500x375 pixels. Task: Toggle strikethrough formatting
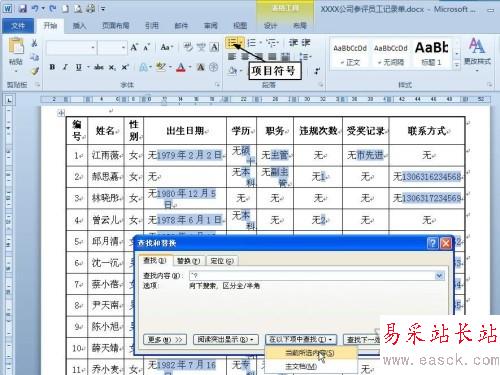point(99,67)
